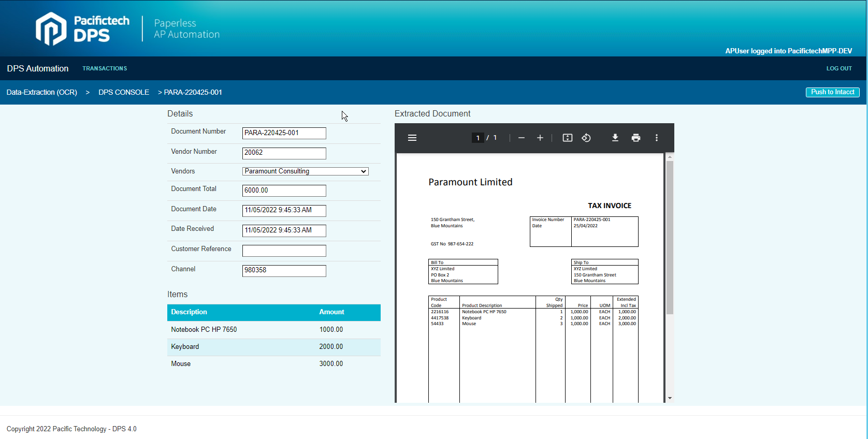Rotate the document using rotate icon

pyautogui.click(x=586, y=138)
